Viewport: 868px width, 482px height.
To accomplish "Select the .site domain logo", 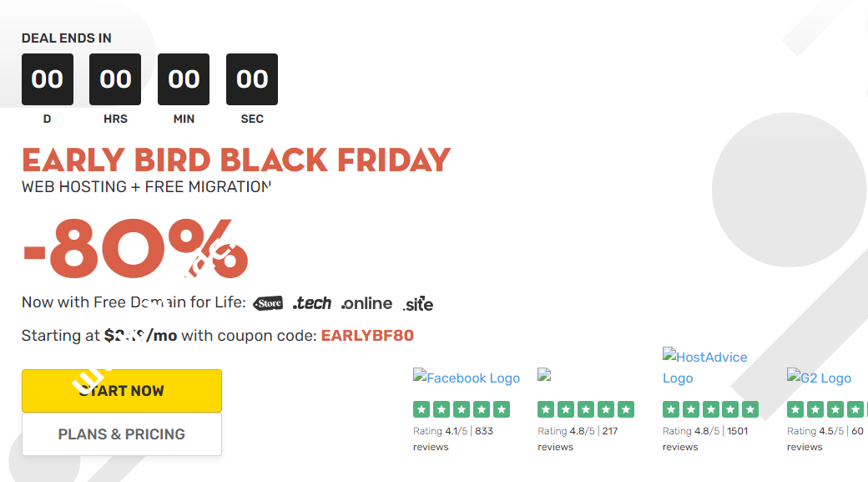I will click(417, 304).
